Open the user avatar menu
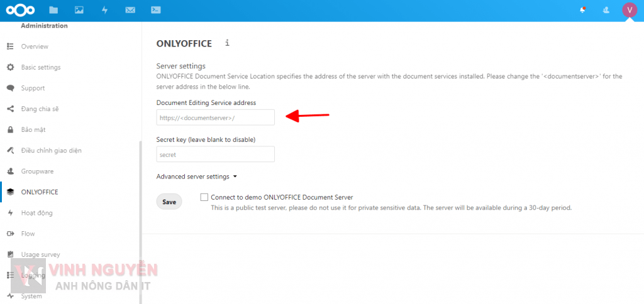 coord(629,10)
